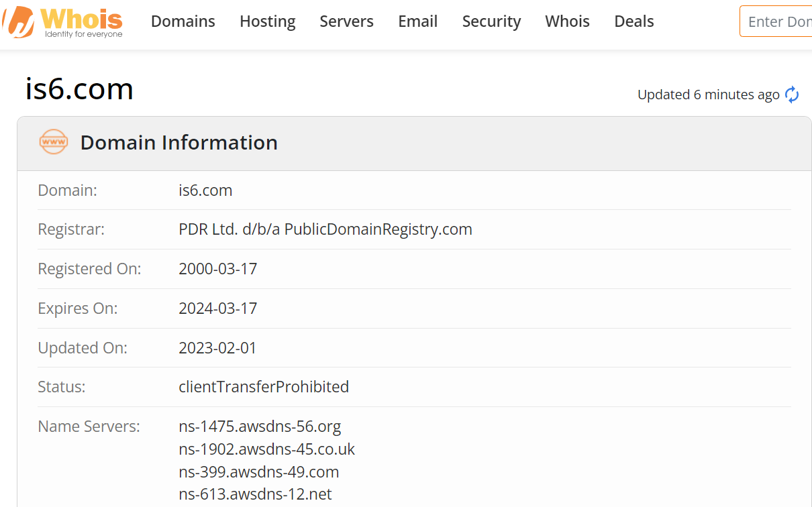812x507 pixels.
Task: Open the Domains menu
Action: pyautogui.click(x=183, y=21)
